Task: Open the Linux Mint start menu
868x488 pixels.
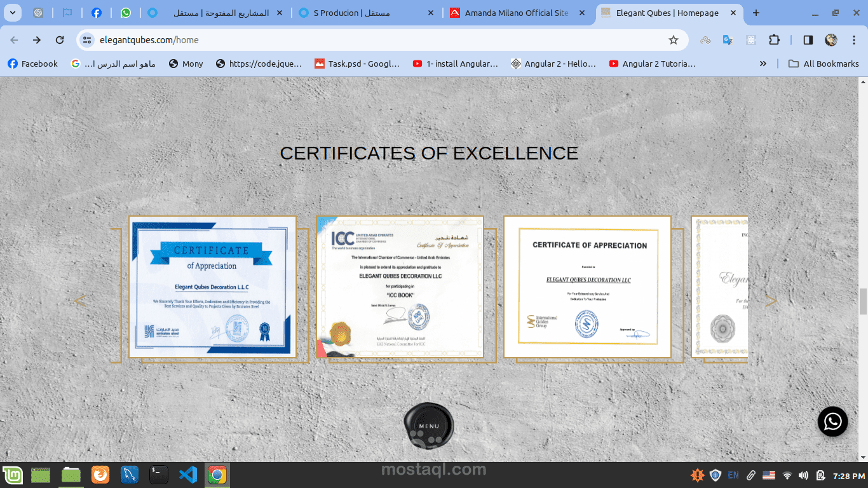Action: [x=12, y=475]
